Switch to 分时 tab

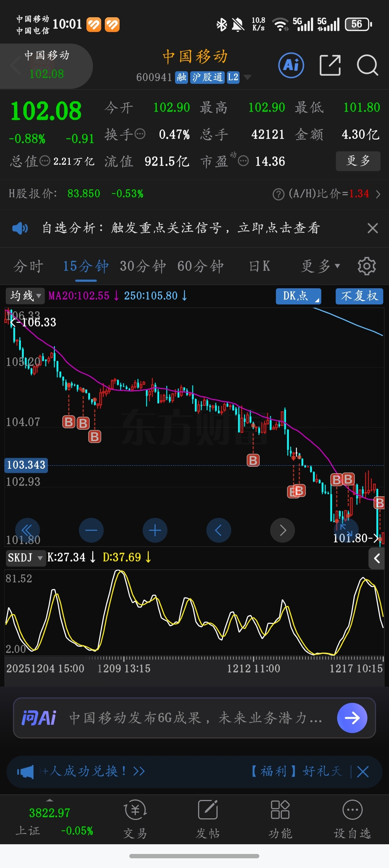pyautogui.click(x=28, y=267)
